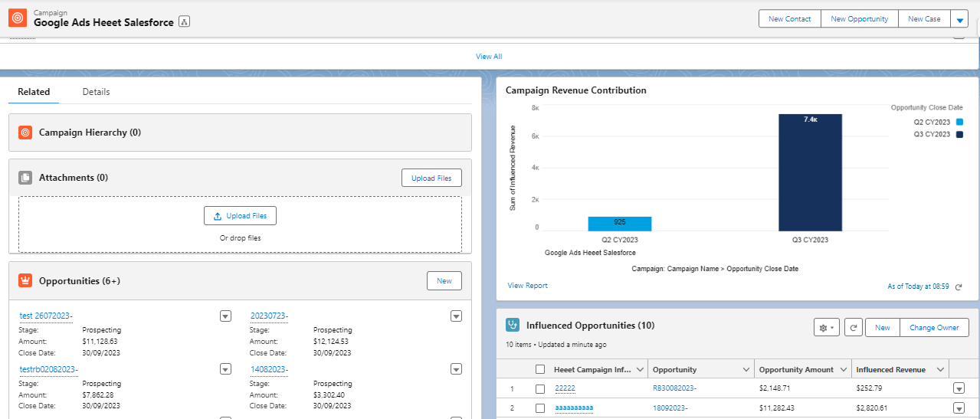Click the $252.79 influenced revenue cell
Screen dimensions: 980x419
869,388
